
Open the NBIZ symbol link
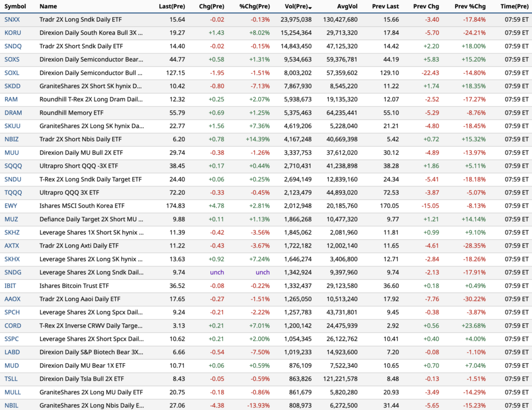[11, 139]
